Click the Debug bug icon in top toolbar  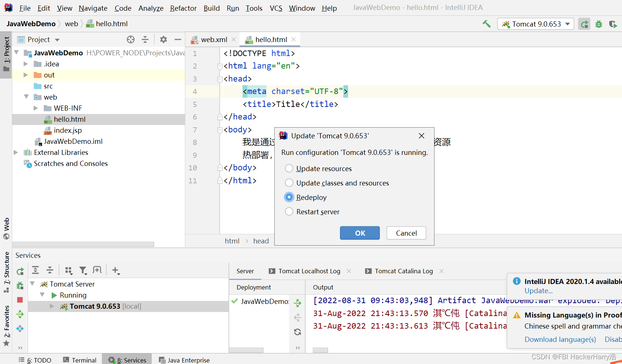(x=599, y=24)
